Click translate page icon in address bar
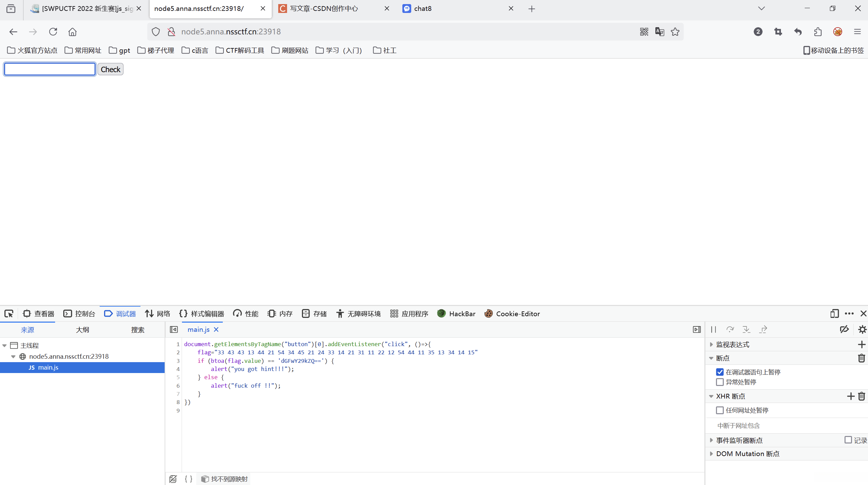Screen dimensions: 868x485 pyautogui.click(x=660, y=32)
